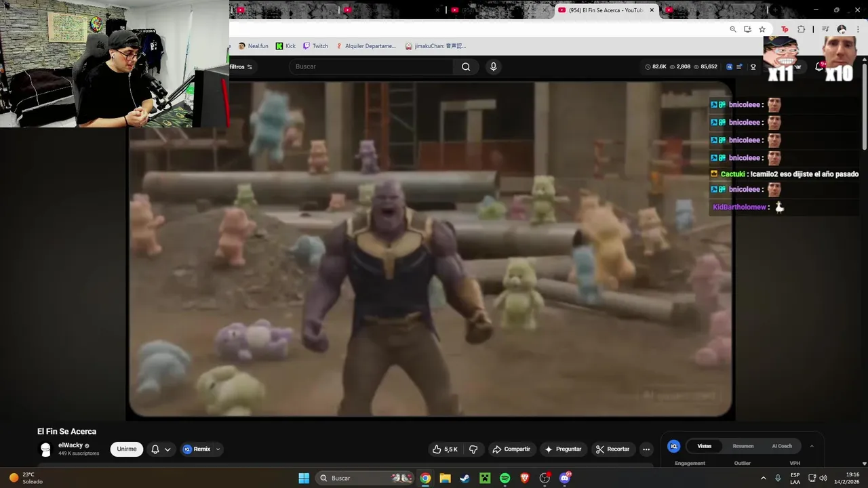Open the Extensions puzzle icon

click(802, 29)
